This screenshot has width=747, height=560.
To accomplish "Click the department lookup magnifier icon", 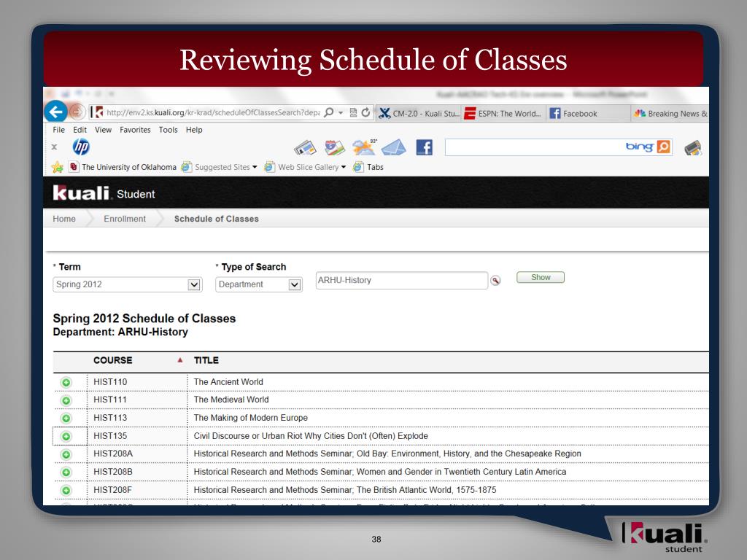I will pos(495,281).
